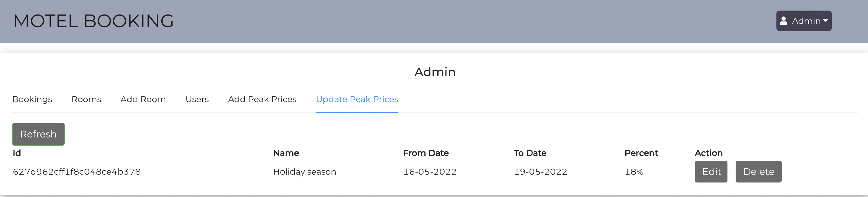Click the To Date column header

(x=530, y=153)
